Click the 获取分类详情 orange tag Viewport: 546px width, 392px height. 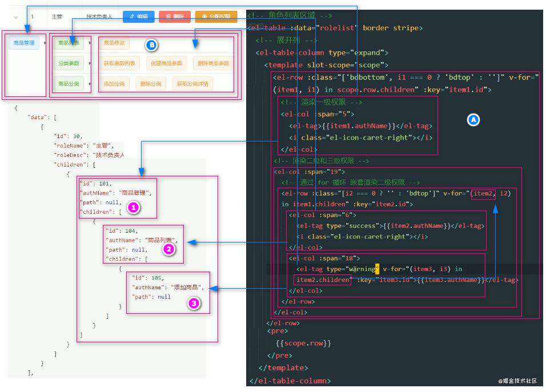click(x=192, y=84)
